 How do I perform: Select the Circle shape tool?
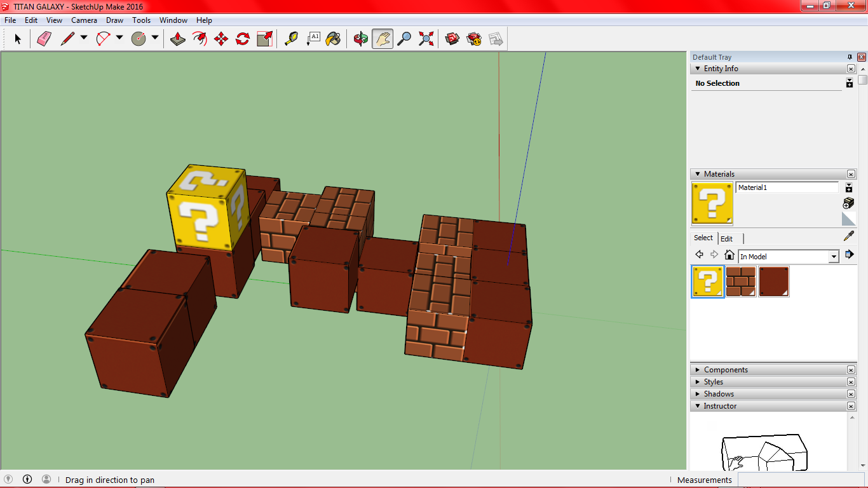coord(139,39)
